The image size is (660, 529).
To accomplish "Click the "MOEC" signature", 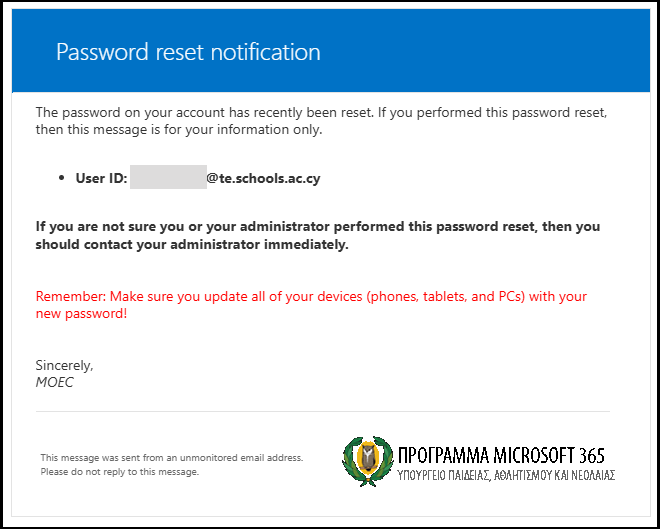I will point(54,382).
